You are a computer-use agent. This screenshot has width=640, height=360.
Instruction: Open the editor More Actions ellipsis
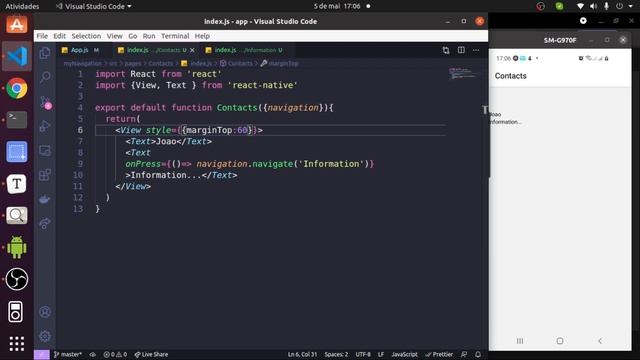click(x=476, y=50)
